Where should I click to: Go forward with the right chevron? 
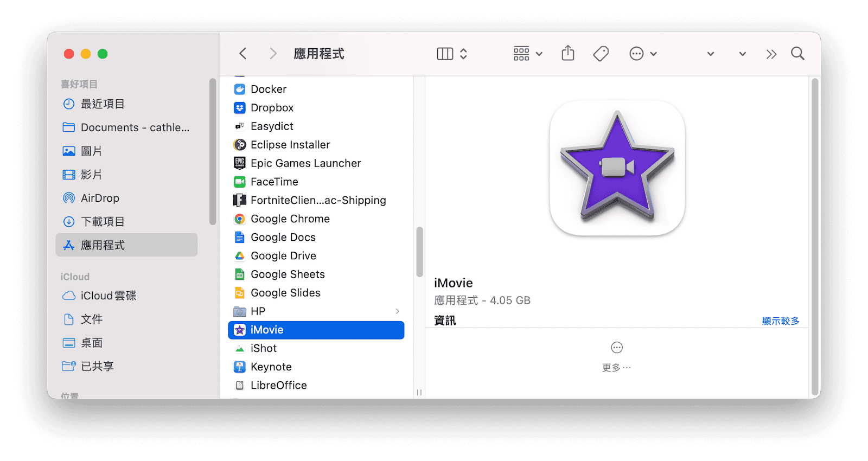[273, 54]
